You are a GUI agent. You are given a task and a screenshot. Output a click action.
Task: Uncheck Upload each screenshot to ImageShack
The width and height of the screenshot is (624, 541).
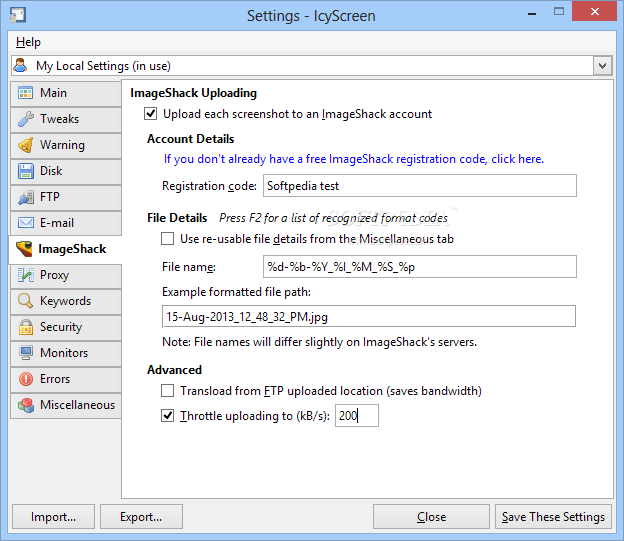point(150,114)
